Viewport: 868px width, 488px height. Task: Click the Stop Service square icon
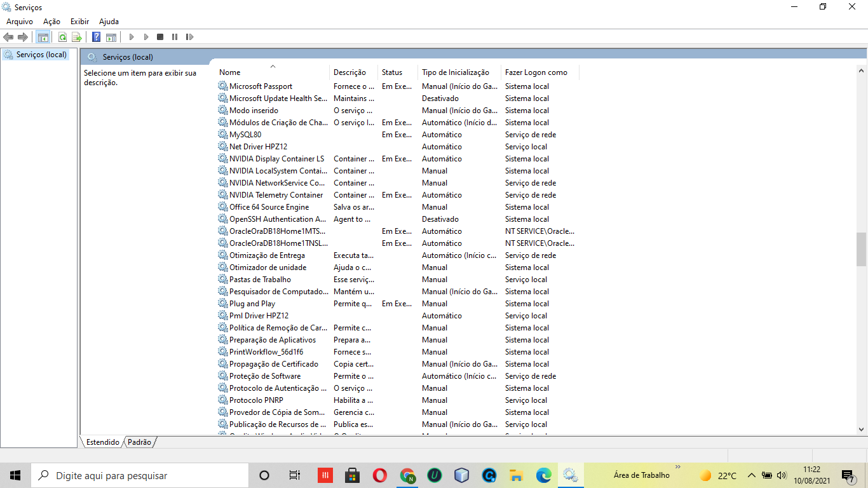pyautogui.click(x=160, y=37)
